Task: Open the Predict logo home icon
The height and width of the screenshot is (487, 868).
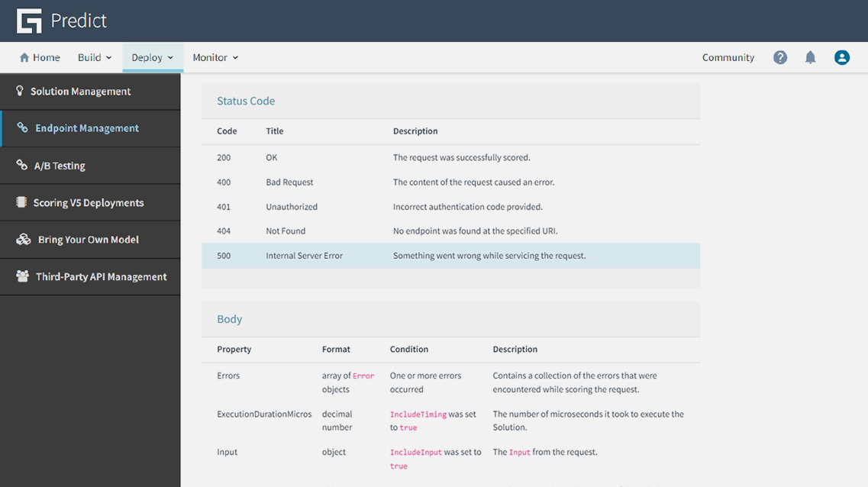Action: (x=28, y=21)
